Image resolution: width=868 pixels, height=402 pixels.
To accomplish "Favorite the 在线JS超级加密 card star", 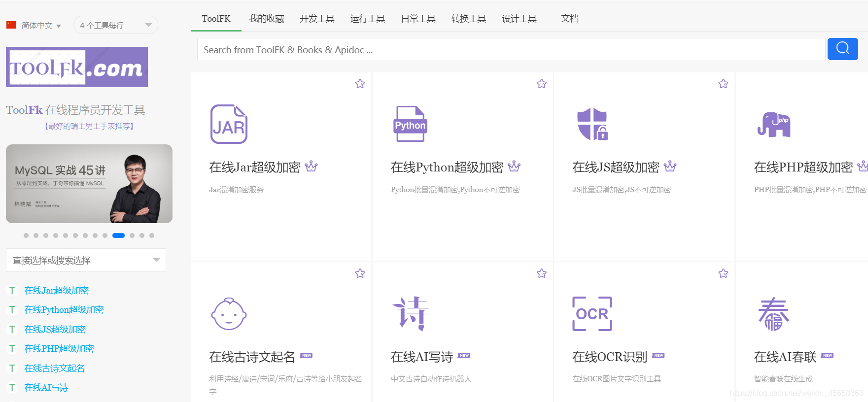I will pyautogui.click(x=723, y=84).
